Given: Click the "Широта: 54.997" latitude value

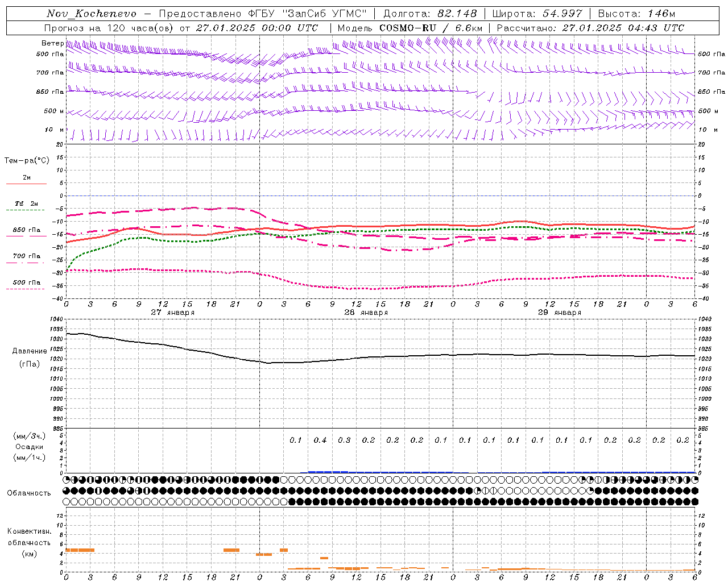Looking at the screenshot, I should (537, 14).
